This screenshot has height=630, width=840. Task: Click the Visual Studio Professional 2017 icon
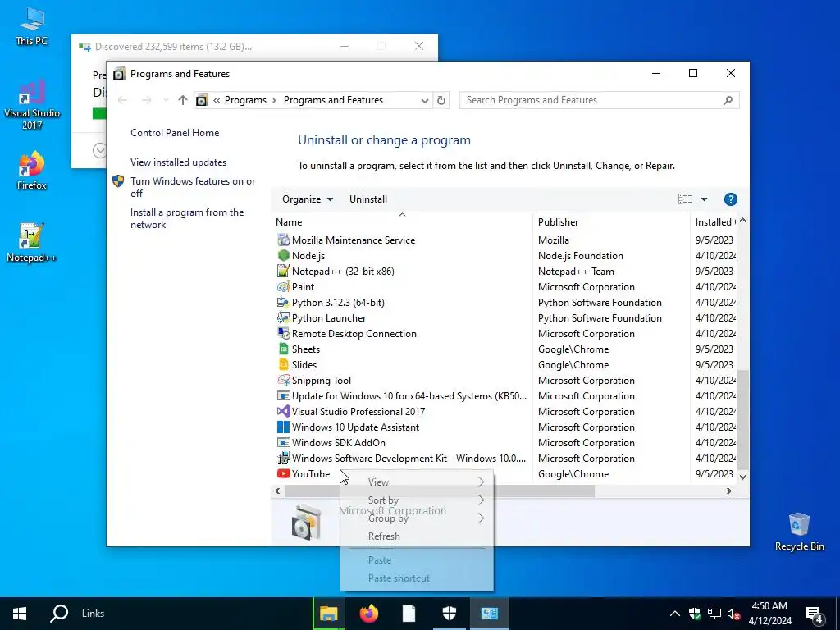(283, 412)
